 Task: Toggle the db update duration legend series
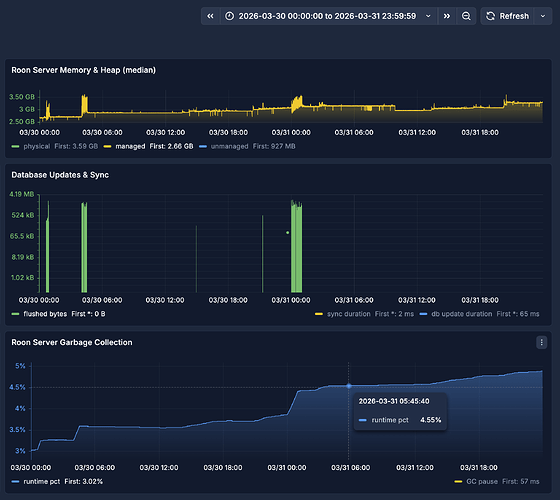(462, 314)
